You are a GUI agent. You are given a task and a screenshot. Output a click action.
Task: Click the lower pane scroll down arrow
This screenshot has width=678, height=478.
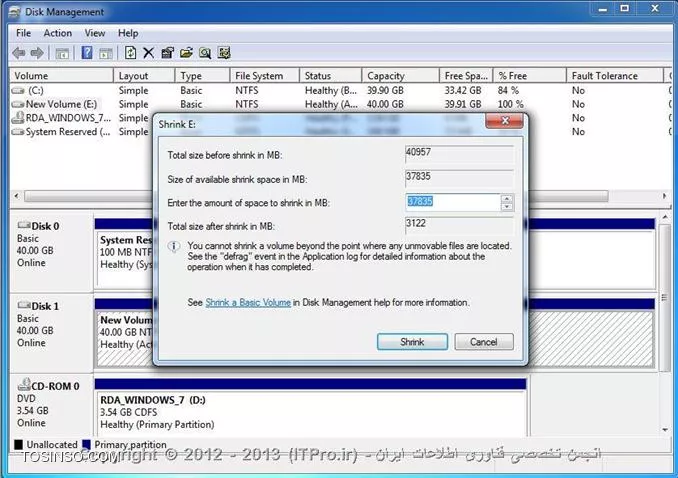pos(665,430)
